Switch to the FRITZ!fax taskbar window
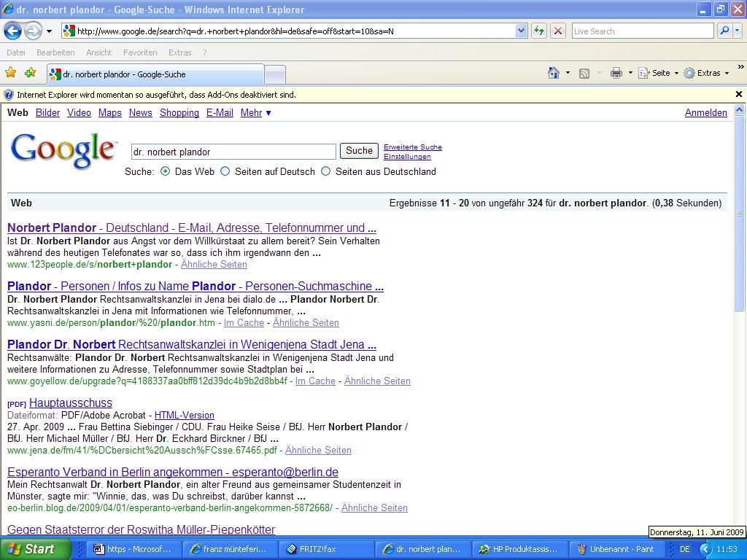Viewport: 747px width, 560px height. coord(327,549)
